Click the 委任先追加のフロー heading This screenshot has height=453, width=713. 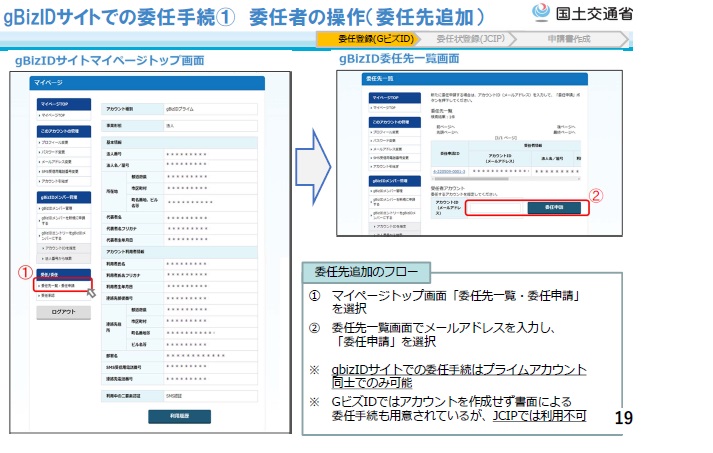tap(366, 272)
